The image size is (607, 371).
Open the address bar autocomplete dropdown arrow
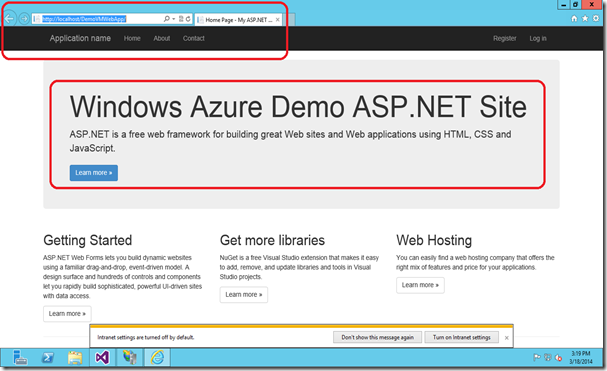(174, 19)
